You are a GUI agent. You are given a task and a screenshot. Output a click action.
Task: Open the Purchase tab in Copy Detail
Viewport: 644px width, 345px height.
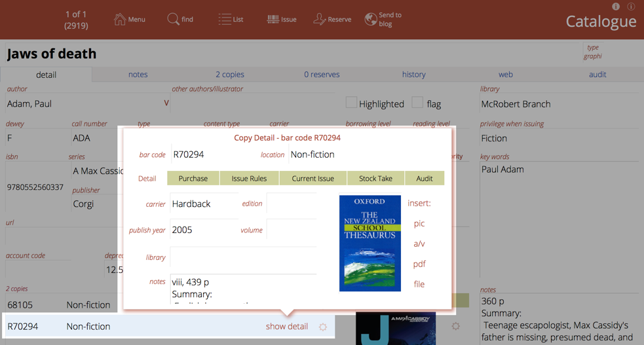193,178
